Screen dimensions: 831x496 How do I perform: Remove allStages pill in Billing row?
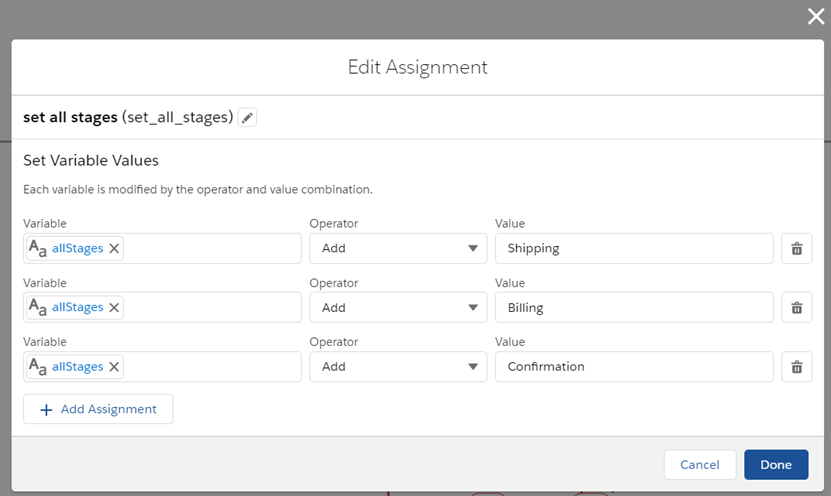[114, 307]
